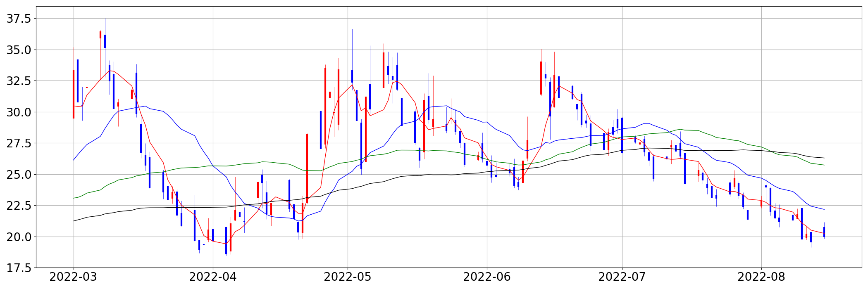The height and width of the screenshot is (289, 868).
Task: Click the 27.5 y-axis label
Action: 18,144
